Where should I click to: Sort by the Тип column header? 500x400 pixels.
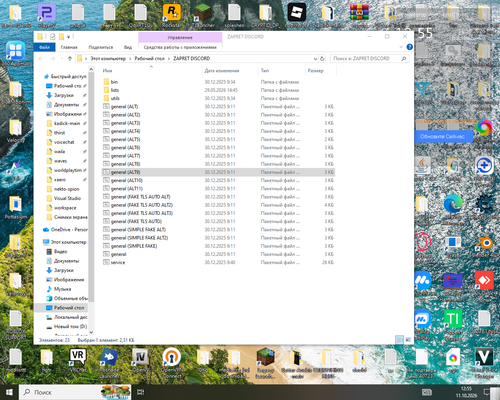click(x=281, y=70)
